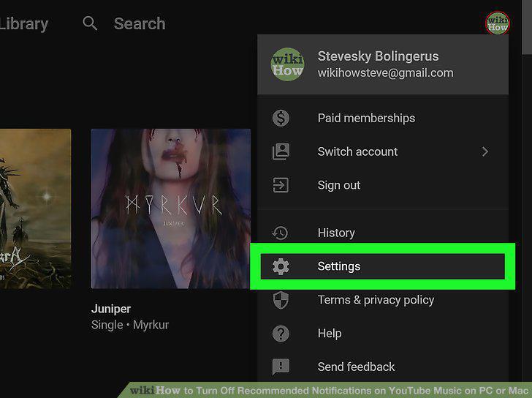Open the Library tab

coord(23,24)
